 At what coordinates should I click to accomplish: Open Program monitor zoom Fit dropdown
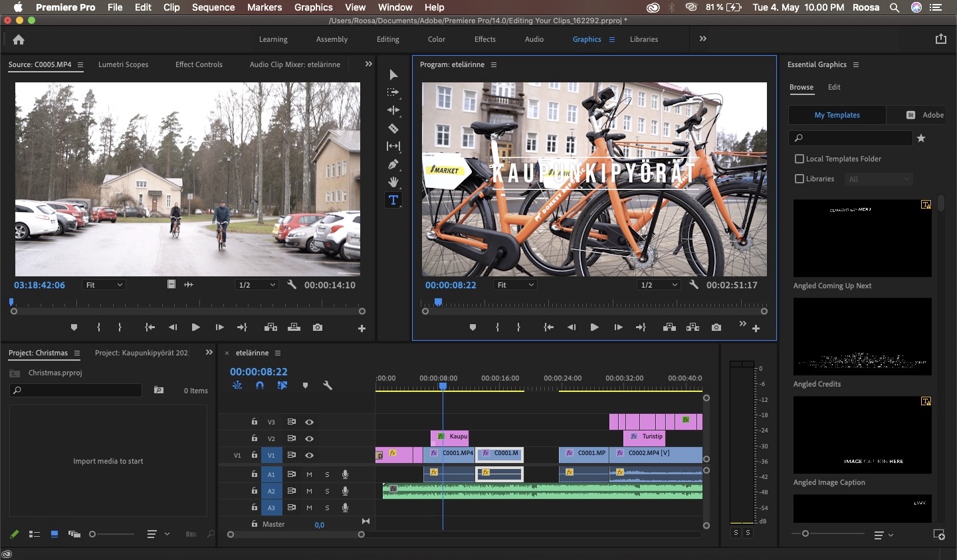click(x=516, y=285)
